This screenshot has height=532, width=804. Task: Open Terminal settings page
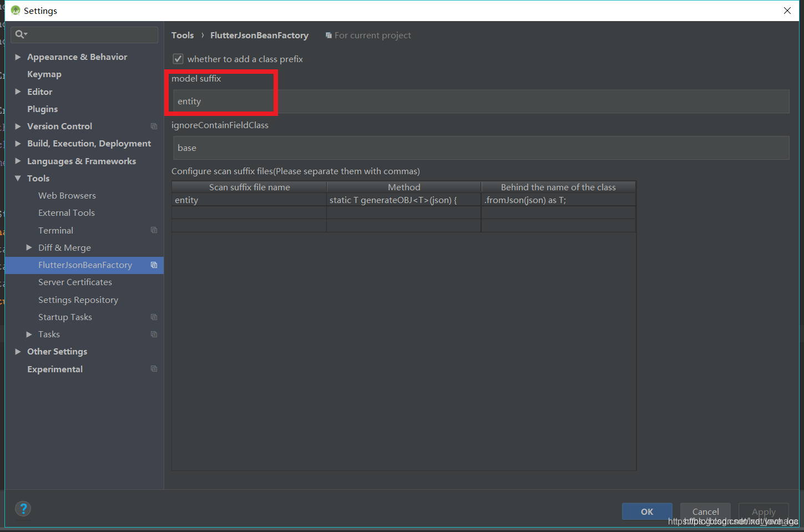tap(55, 230)
